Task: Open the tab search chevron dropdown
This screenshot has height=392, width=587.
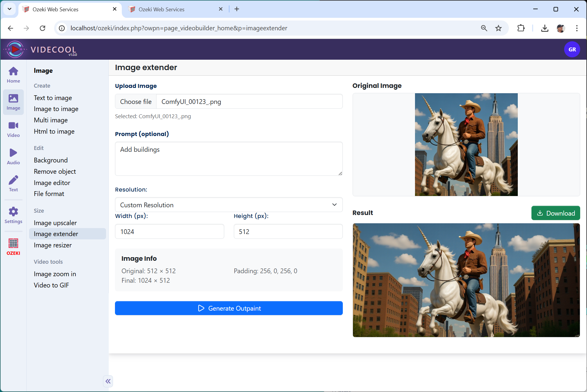Action: point(10,9)
